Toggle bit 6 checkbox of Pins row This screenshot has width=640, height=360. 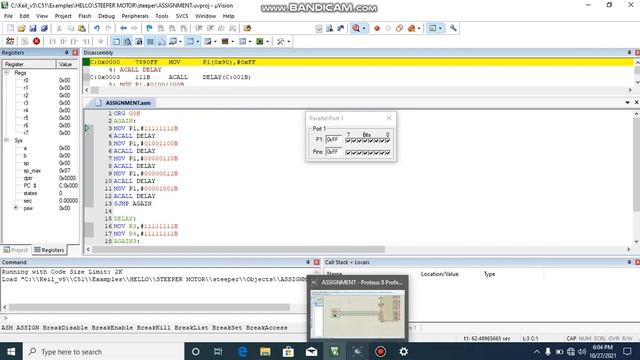coord(354,152)
